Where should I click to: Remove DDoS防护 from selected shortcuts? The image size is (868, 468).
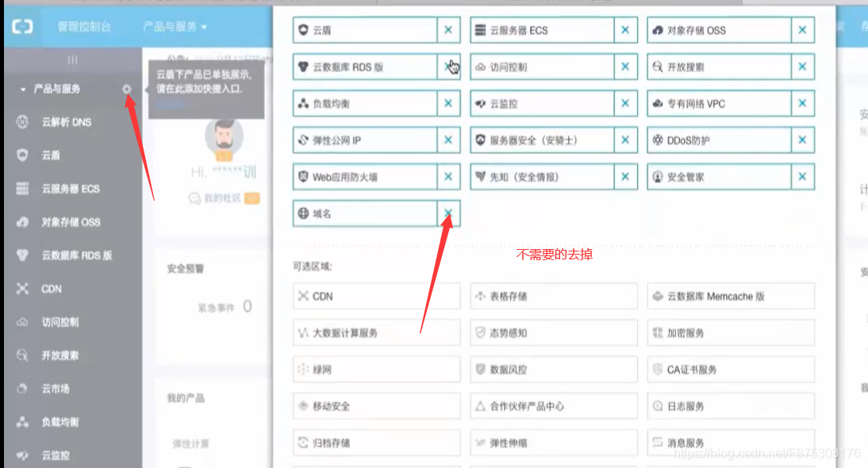pos(803,140)
